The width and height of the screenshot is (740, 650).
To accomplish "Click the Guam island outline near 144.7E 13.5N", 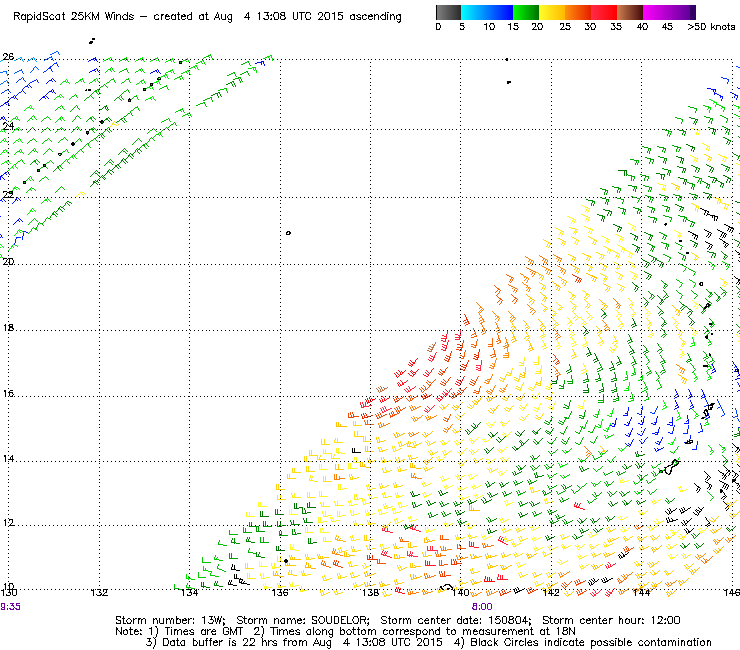I will pos(671,467).
